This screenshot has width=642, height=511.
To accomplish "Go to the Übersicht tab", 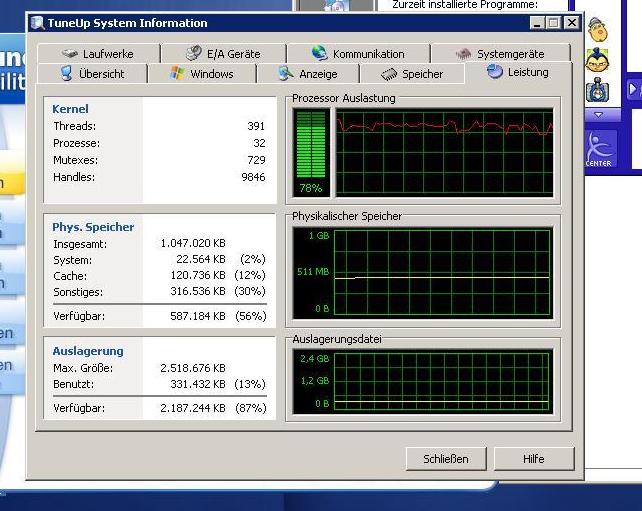I will click(92, 74).
